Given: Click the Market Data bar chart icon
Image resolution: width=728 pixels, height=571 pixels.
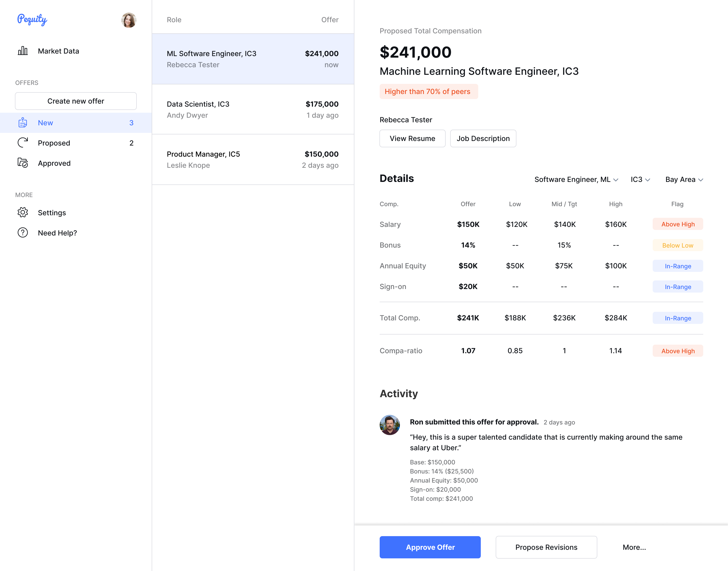Looking at the screenshot, I should pos(23,51).
